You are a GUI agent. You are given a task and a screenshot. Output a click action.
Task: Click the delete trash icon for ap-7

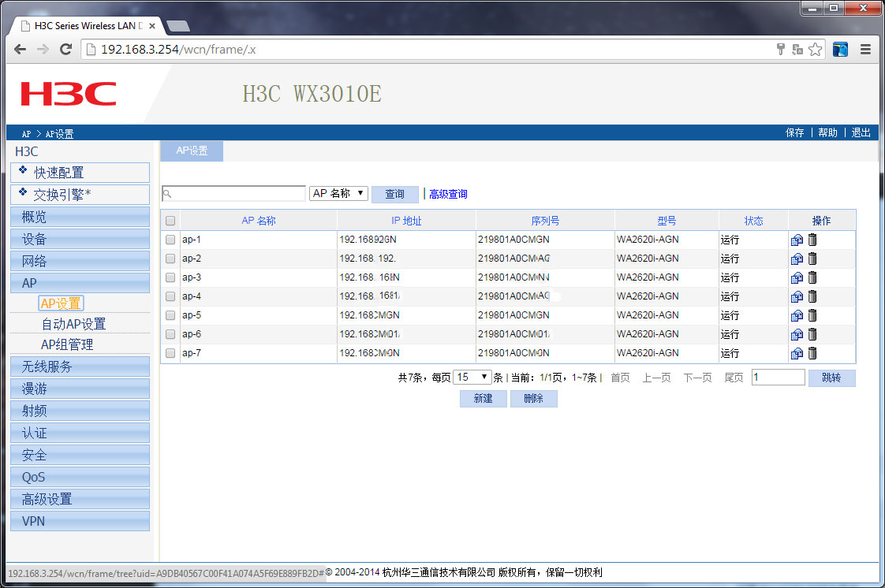click(x=812, y=353)
